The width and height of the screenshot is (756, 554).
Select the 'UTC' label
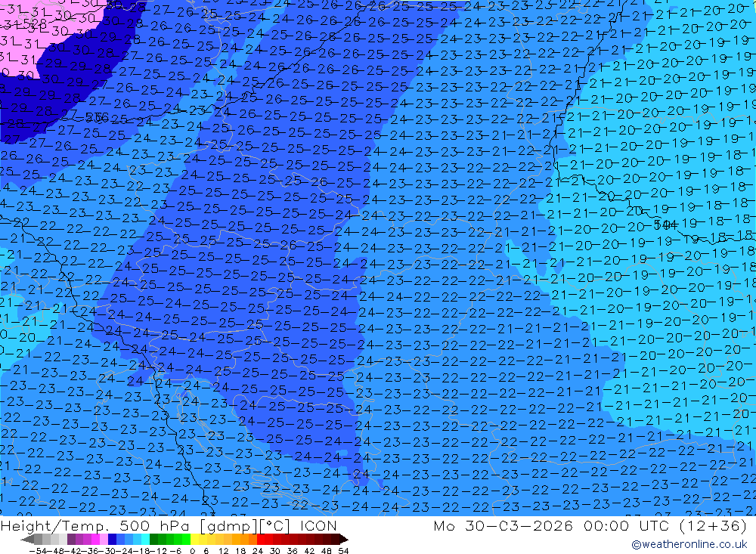[x=655, y=525]
